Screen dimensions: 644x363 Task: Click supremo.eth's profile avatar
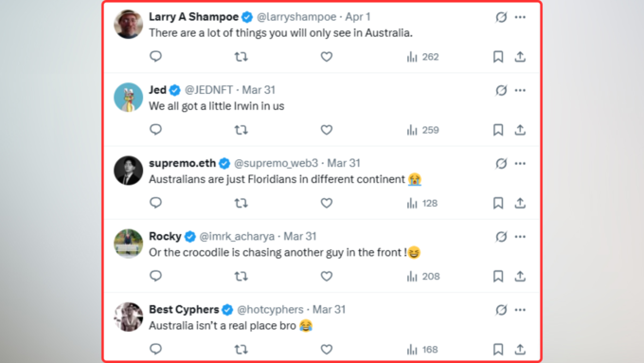click(128, 171)
